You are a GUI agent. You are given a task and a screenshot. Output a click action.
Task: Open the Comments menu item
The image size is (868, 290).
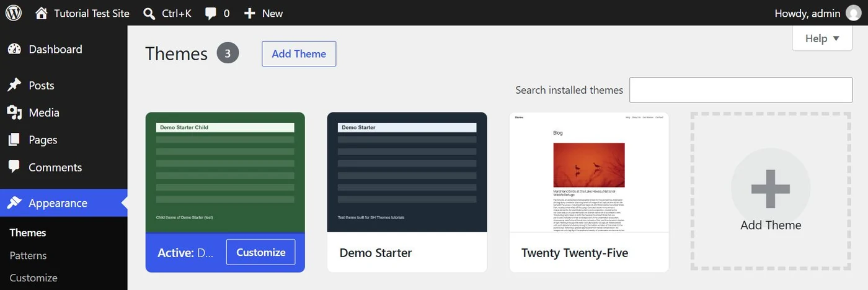pyautogui.click(x=64, y=167)
